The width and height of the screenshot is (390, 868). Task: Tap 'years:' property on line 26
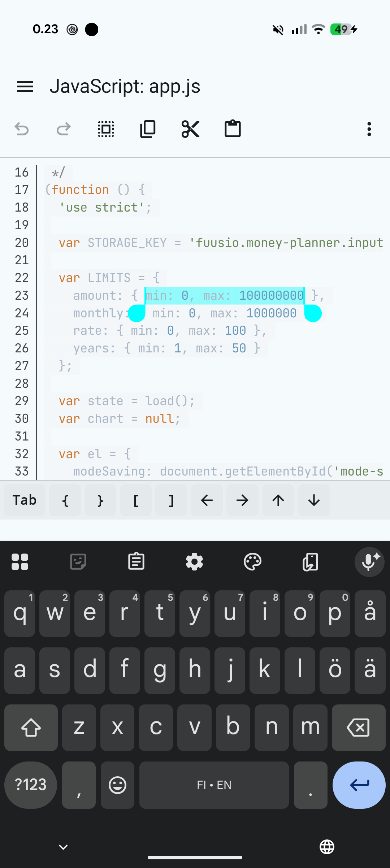[95, 348]
